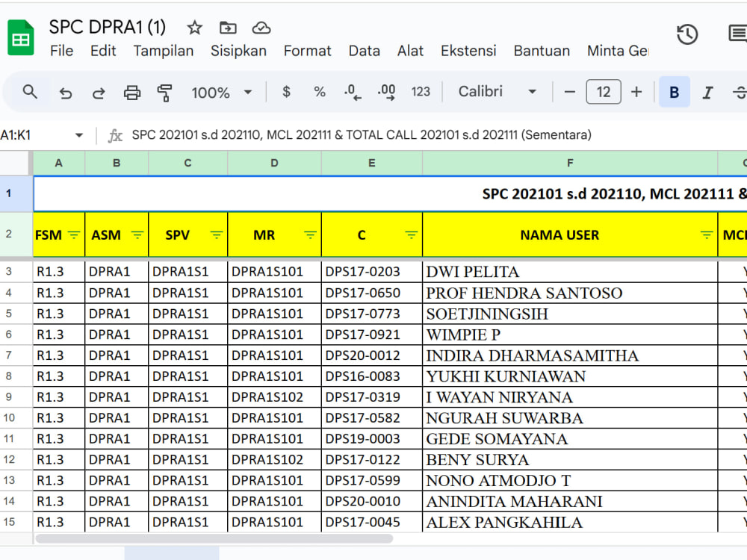Open the Data menu
The height and width of the screenshot is (560, 747).
[365, 51]
